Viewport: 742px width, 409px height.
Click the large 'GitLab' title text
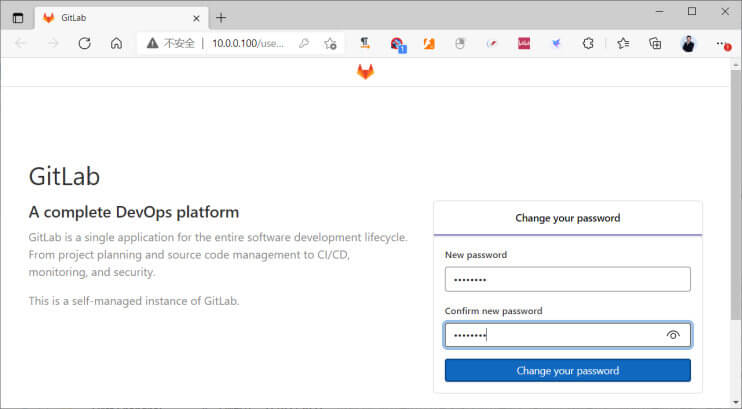64,177
